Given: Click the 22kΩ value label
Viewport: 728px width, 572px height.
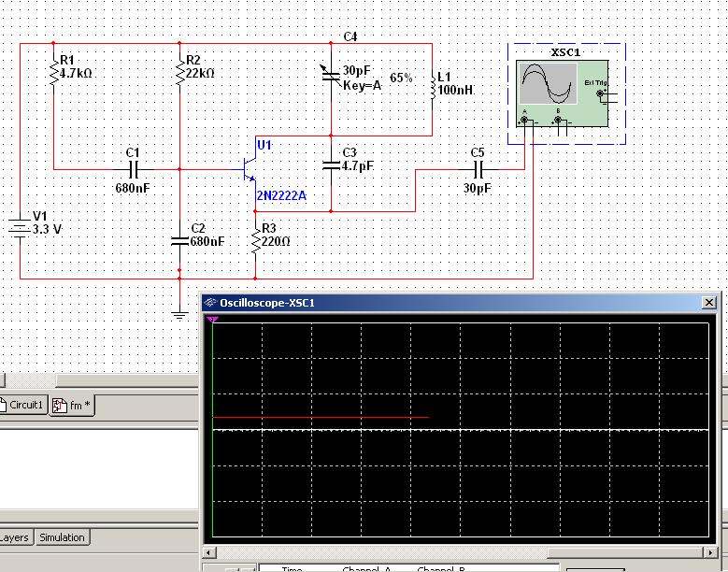Looking at the screenshot, I should point(200,73).
